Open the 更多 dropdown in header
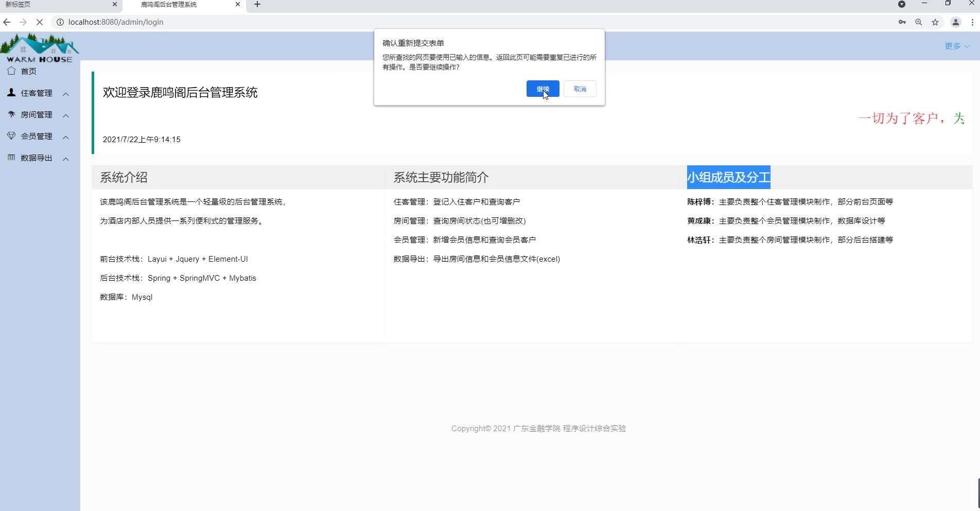 (956, 46)
